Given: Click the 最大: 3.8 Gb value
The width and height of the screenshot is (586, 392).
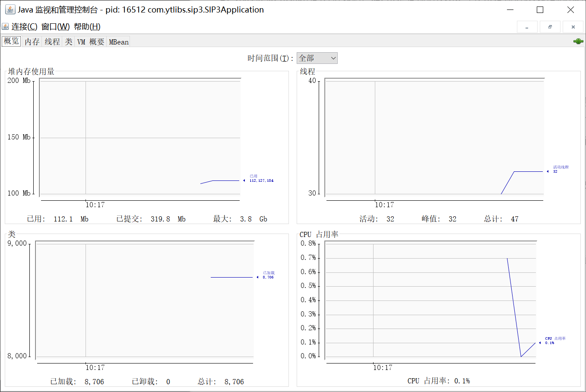Looking at the screenshot, I should pyautogui.click(x=240, y=219).
